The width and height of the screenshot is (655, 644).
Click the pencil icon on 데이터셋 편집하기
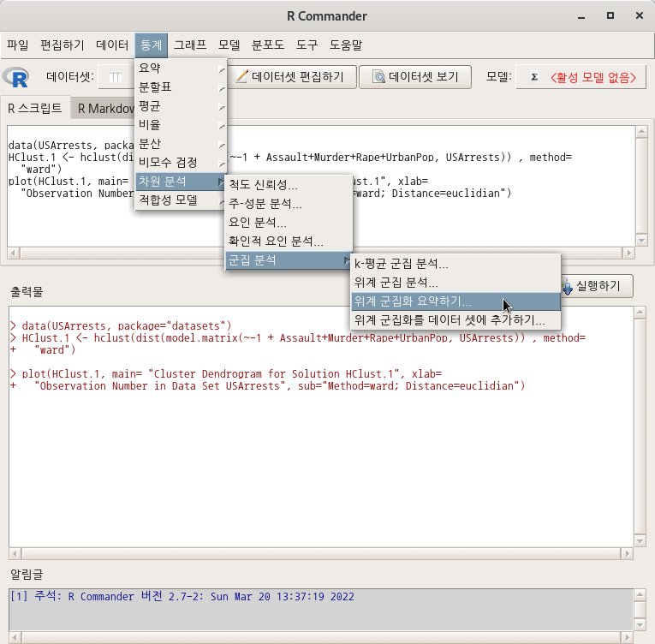(241, 76)
